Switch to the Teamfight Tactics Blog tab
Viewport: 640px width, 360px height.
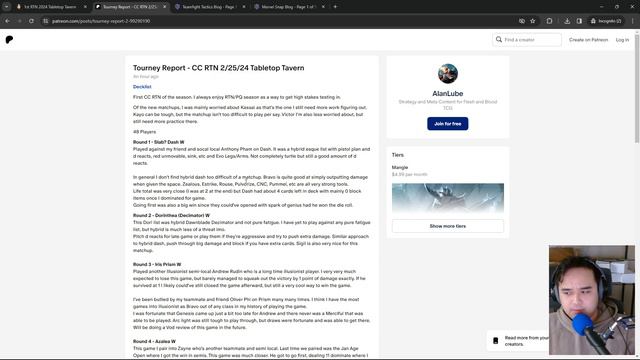click(x=209, y=7)
